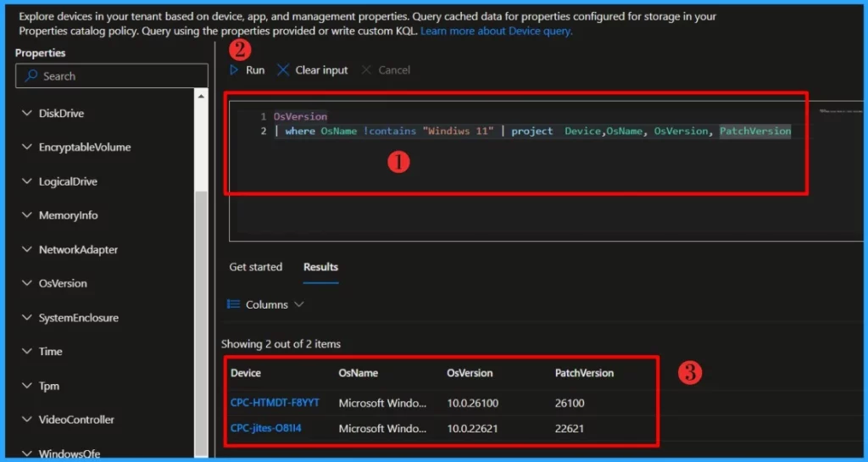Click the Columns list icon

tap(234, 304)
